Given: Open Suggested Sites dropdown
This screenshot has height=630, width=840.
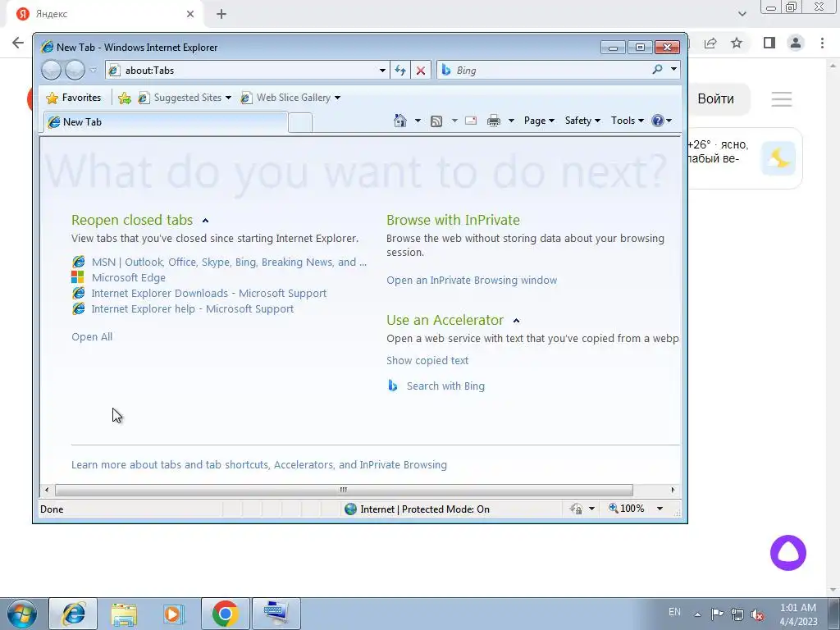Looking at the screenshot, I should (x=185, y=98).
